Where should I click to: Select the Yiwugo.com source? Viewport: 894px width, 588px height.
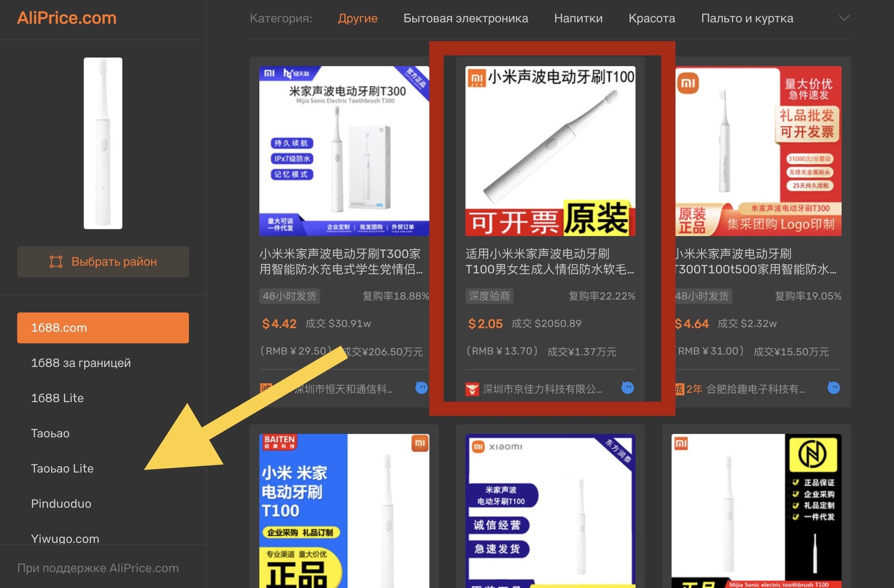point(65,539)
